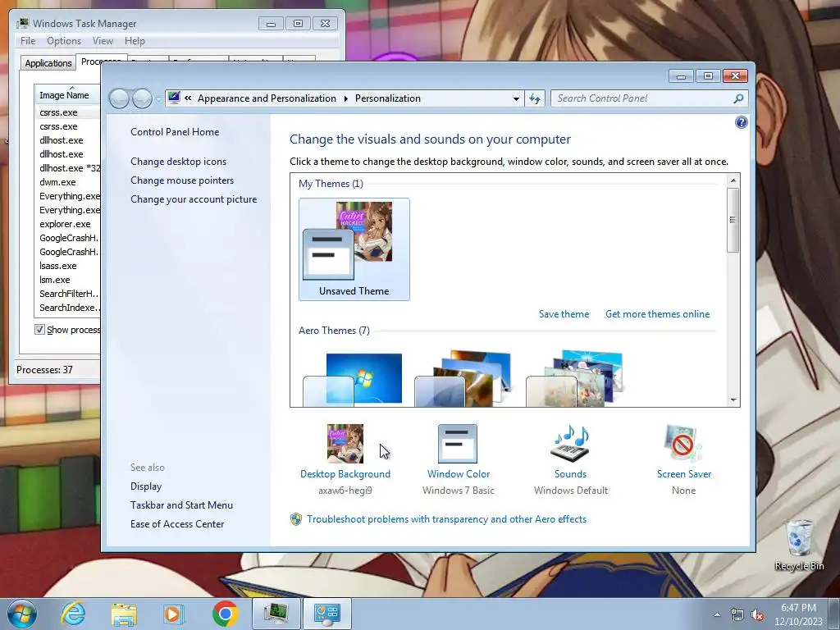Open the Window Color icon
840x630 pixels.
(458, 444)
